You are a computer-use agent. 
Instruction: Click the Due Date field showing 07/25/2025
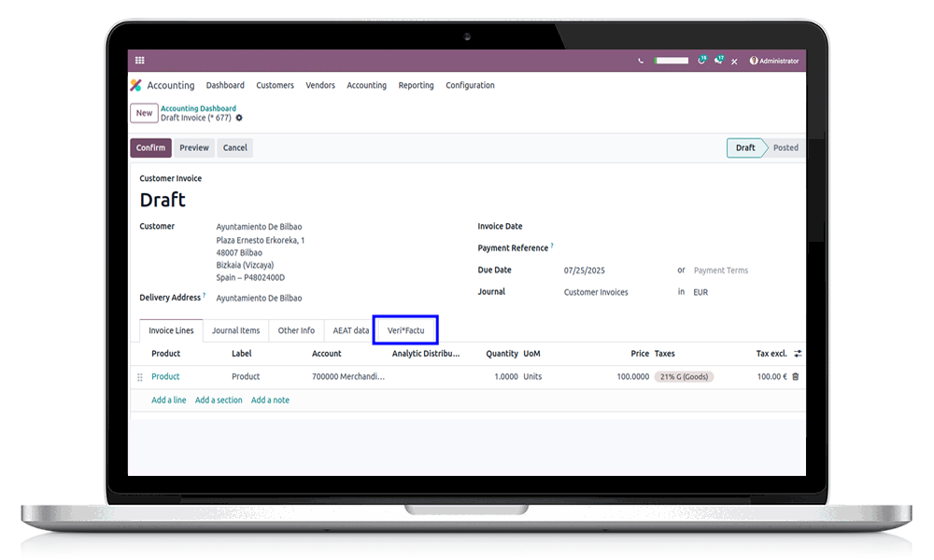click(x=587, y=270)
